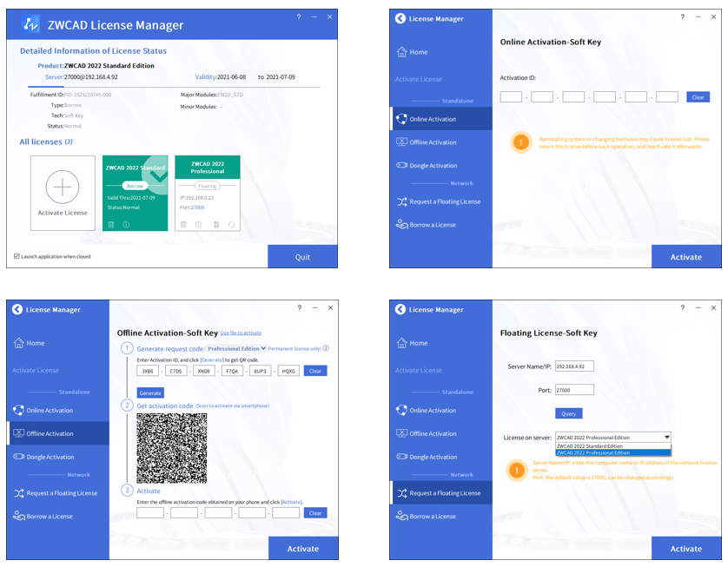This screenshot has width=728, height=567.
Task: Click Clear next to the HQXG request code field
Action: [x=315, y=371]
